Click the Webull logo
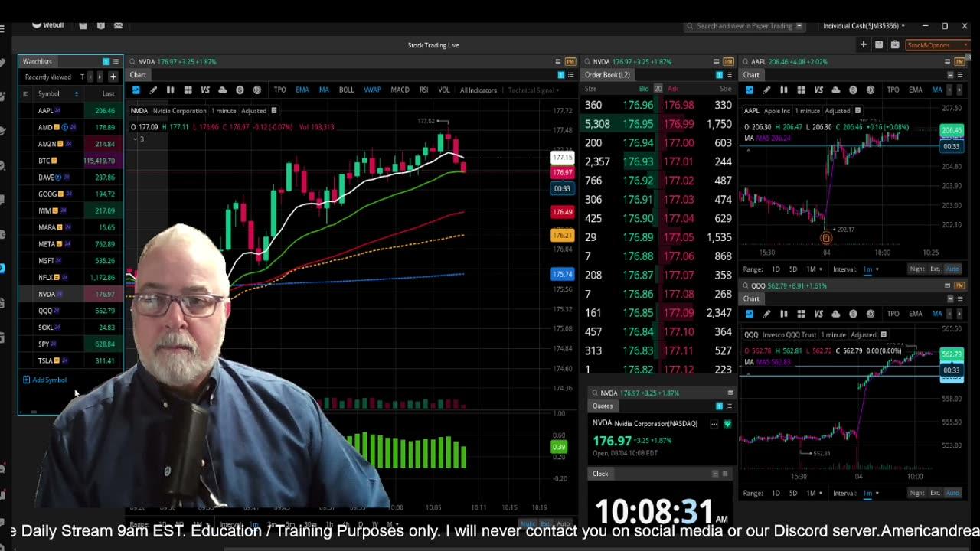980x551 pixels. coord(47,25)
